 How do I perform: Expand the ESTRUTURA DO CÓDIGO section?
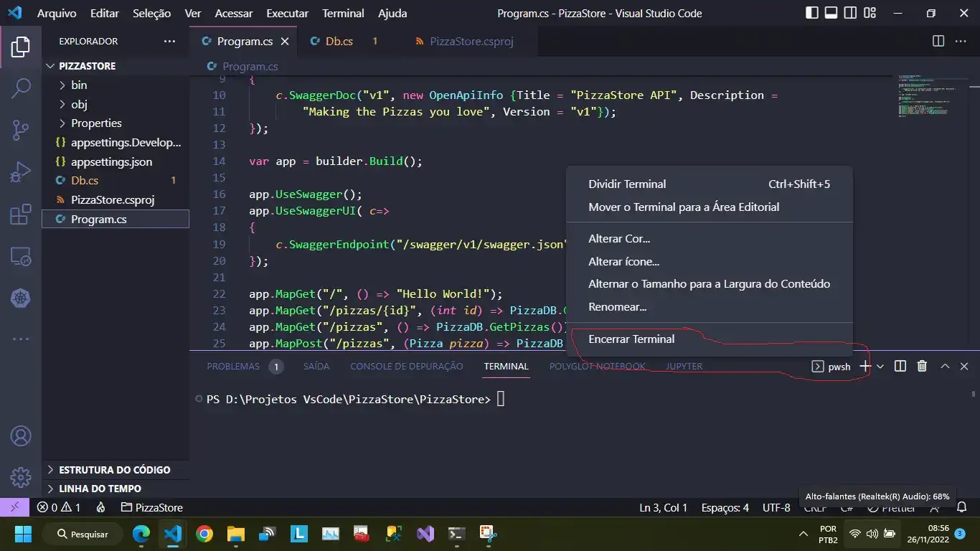click(116, 470)
